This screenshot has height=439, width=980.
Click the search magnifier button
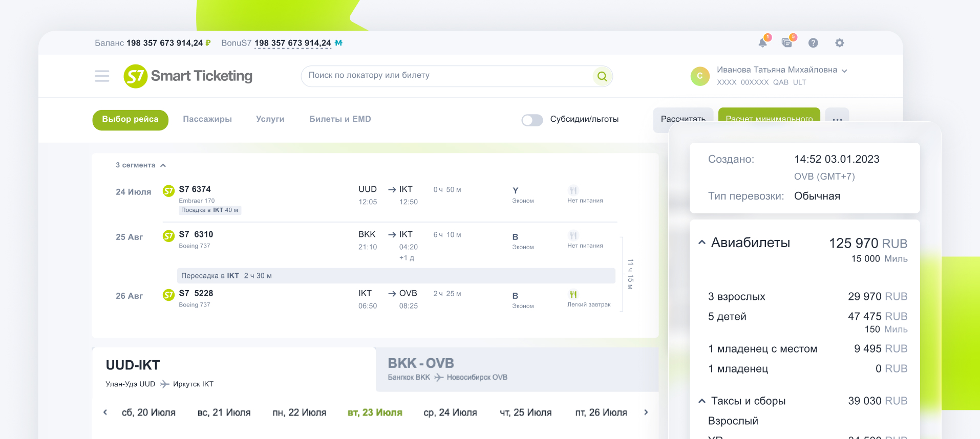tap(602, 76)
